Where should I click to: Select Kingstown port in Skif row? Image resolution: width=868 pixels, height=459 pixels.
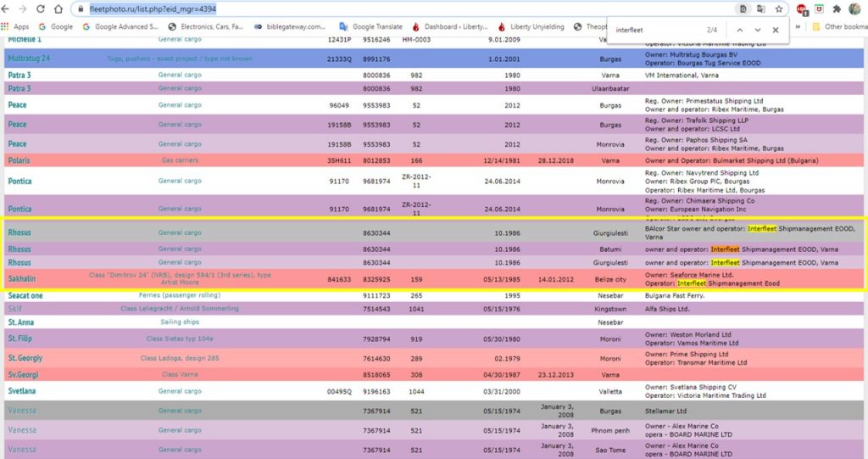coord(610,310)
